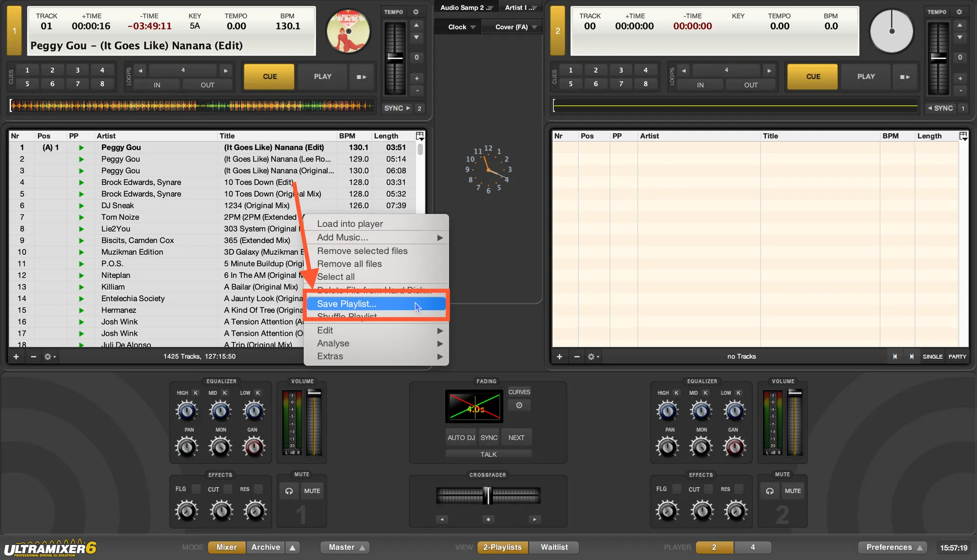Add a track with the left playlist plus icon

(x=16, y=357)
